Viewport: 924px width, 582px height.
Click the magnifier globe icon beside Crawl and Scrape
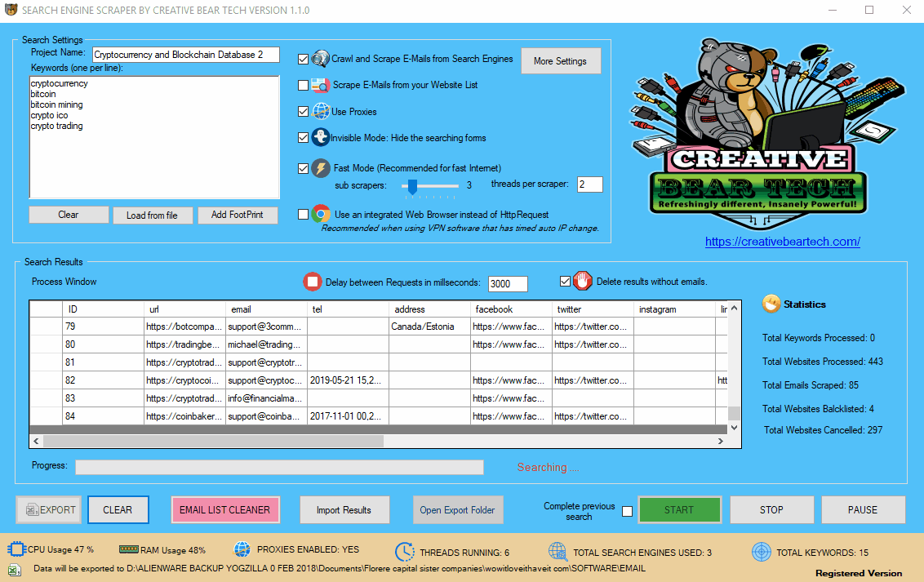[x=320, y=58]
